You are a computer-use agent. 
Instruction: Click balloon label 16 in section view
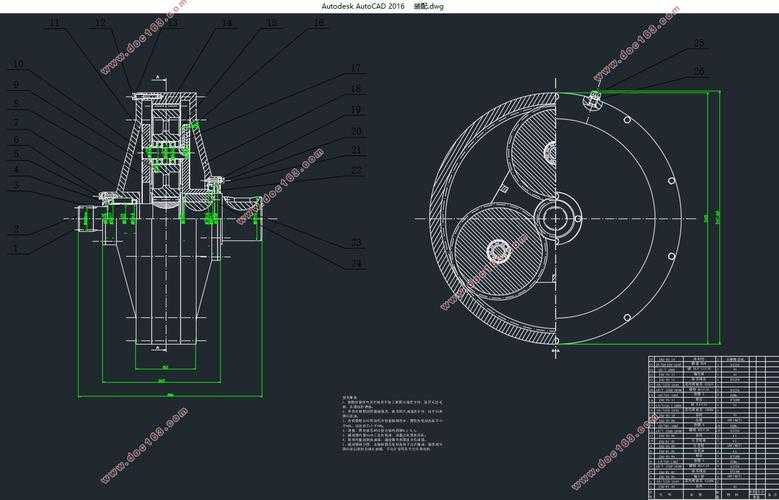click(x=318, y=22)
